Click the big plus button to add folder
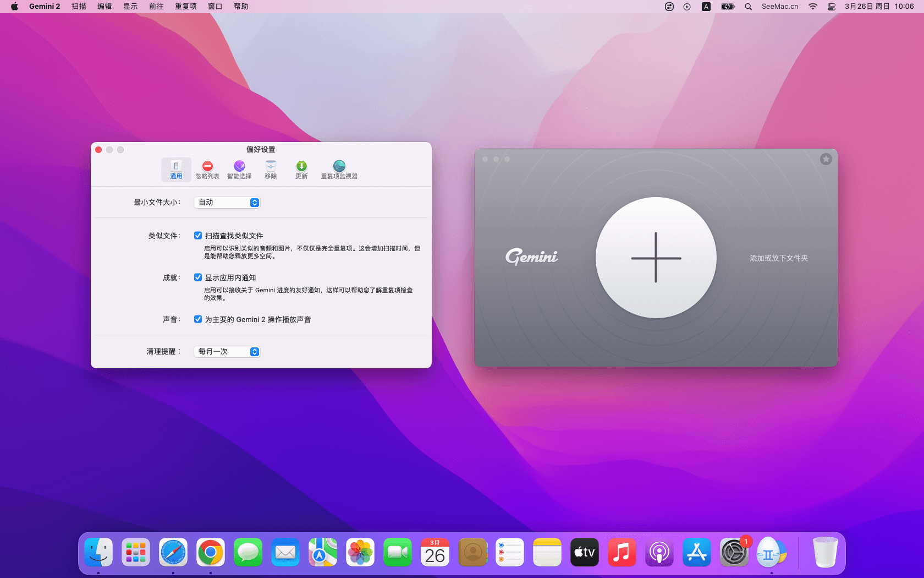Image resolution: width=924 pixels, height=578 pixels. pos(656,258)
